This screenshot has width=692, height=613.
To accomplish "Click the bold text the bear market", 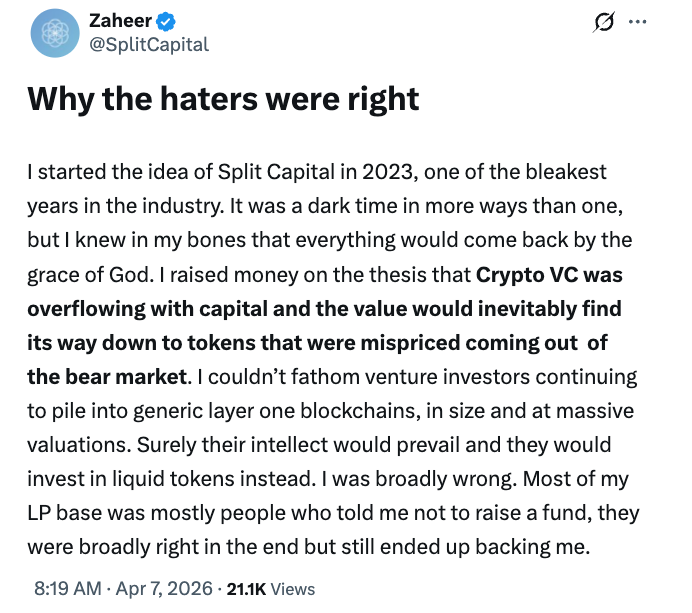I will pyautogui.click(x=107, y=378).
